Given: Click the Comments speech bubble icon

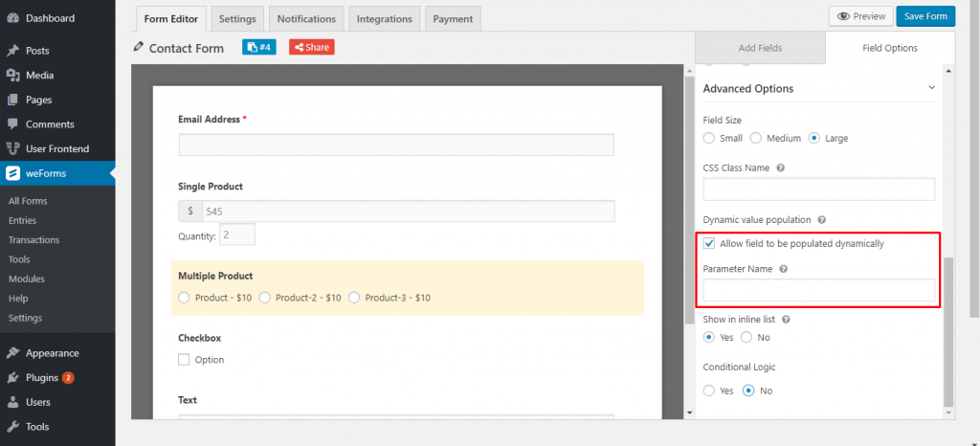Looking at the screenshot, I should point(12,124).
